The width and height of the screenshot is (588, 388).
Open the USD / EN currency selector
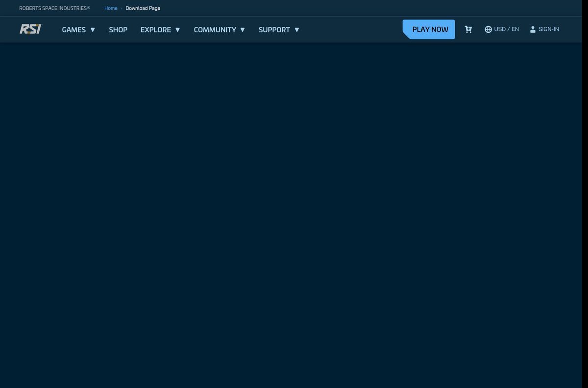click(x=507, y=29)
